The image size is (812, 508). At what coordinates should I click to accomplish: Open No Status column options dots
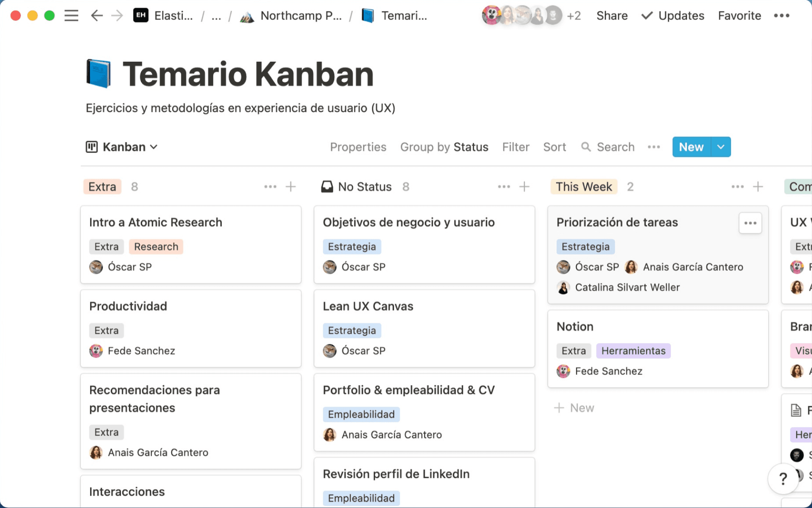(504, 187)
